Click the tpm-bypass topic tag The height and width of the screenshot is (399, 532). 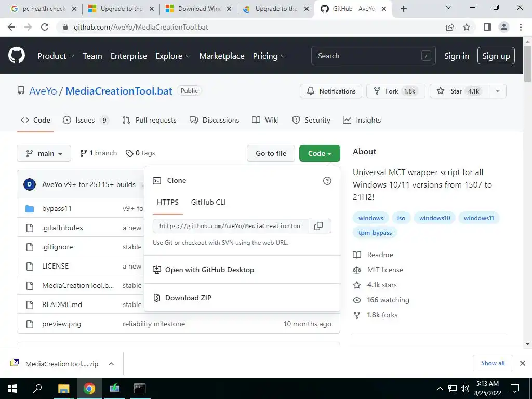375,233
